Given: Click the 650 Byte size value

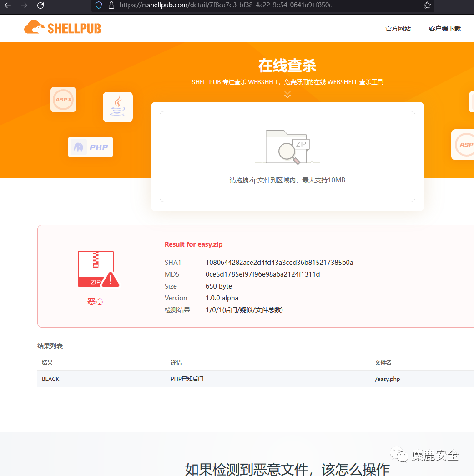Looking at the screenshot, I should pos(219,286).
